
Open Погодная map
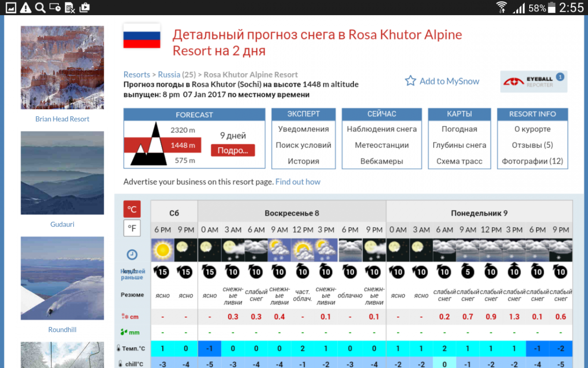coord(459,129)
